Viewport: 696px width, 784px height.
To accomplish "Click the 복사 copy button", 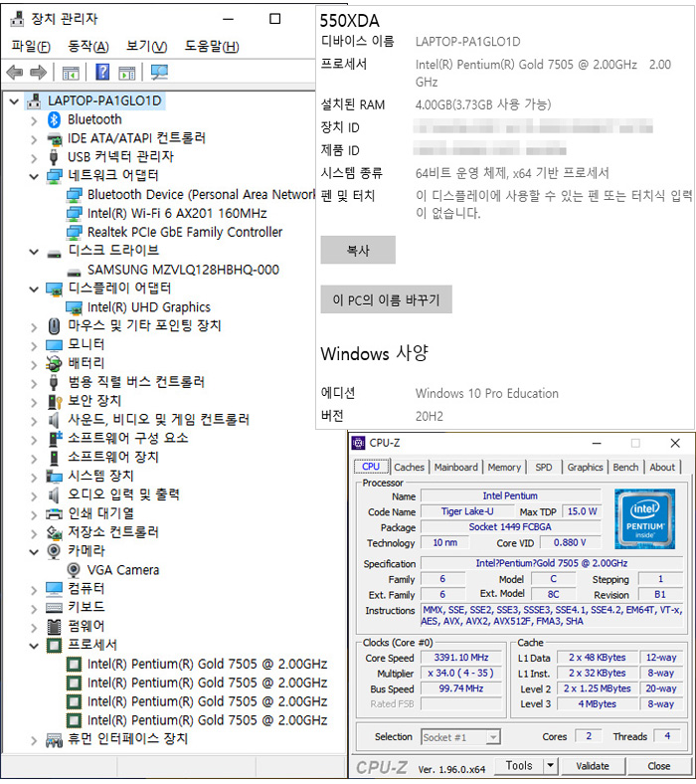I will tap(358, 250).
